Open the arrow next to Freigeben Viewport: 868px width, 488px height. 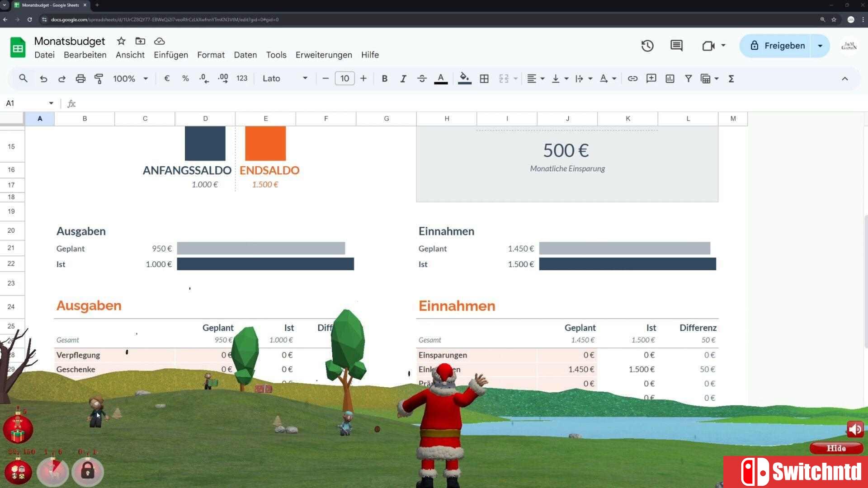coord(820,46)
